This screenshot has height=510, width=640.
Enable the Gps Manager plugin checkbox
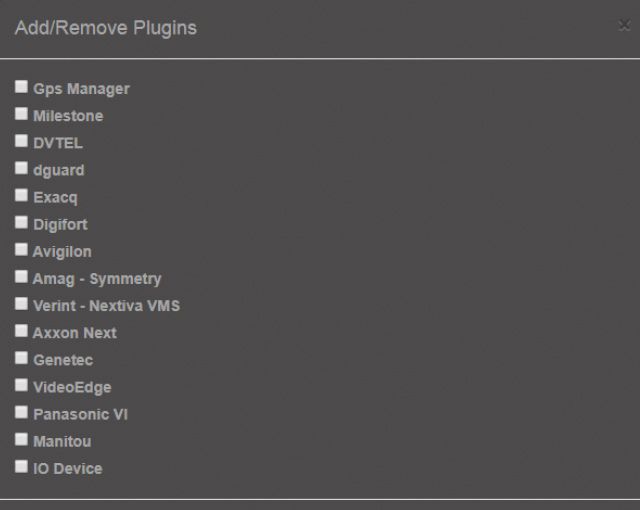coord(21,87)
